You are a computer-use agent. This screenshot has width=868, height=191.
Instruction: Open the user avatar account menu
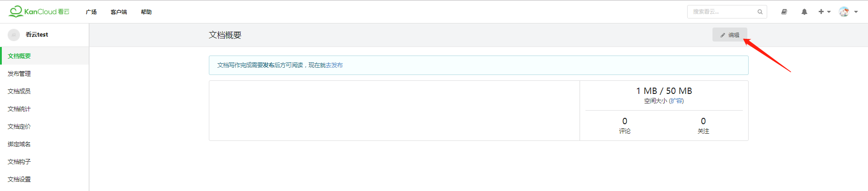pyautogui.click(x=848, y=12)
